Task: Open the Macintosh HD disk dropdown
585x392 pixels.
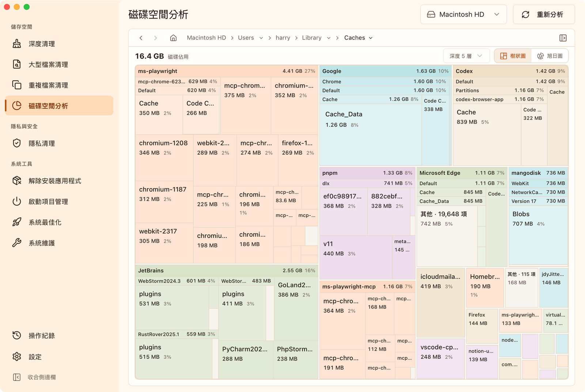Action: tap(463, 15)
